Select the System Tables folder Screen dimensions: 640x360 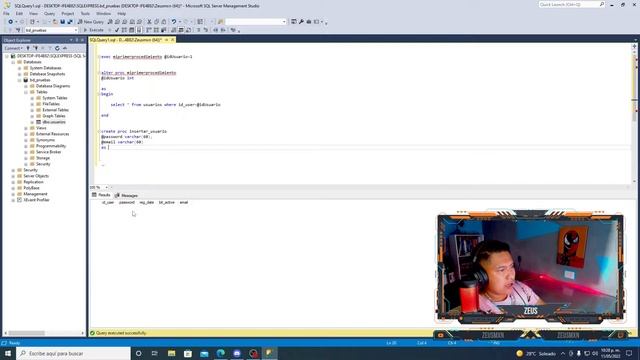[x=55, y=98]
